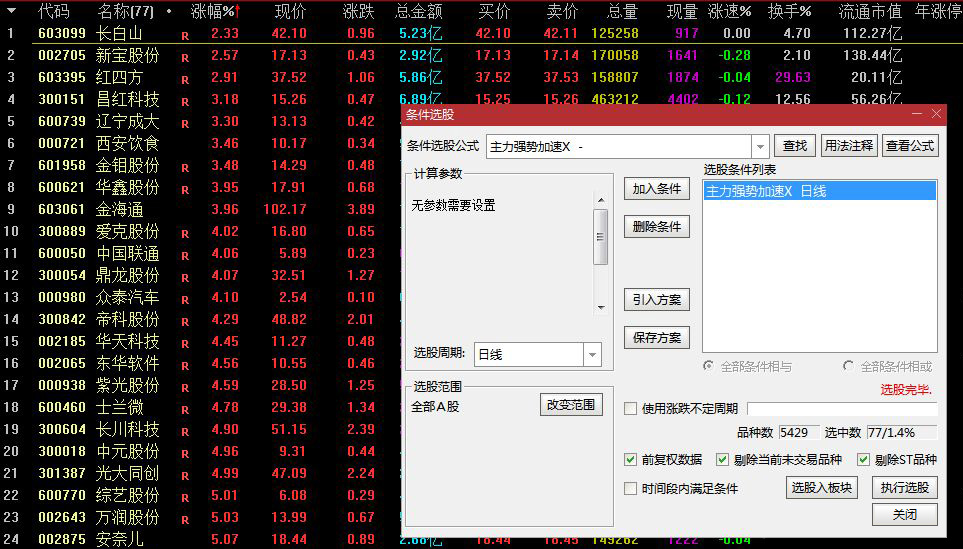Sort by 流通市值 column header
Screen dimensions: 963x549
click(870, 11)
